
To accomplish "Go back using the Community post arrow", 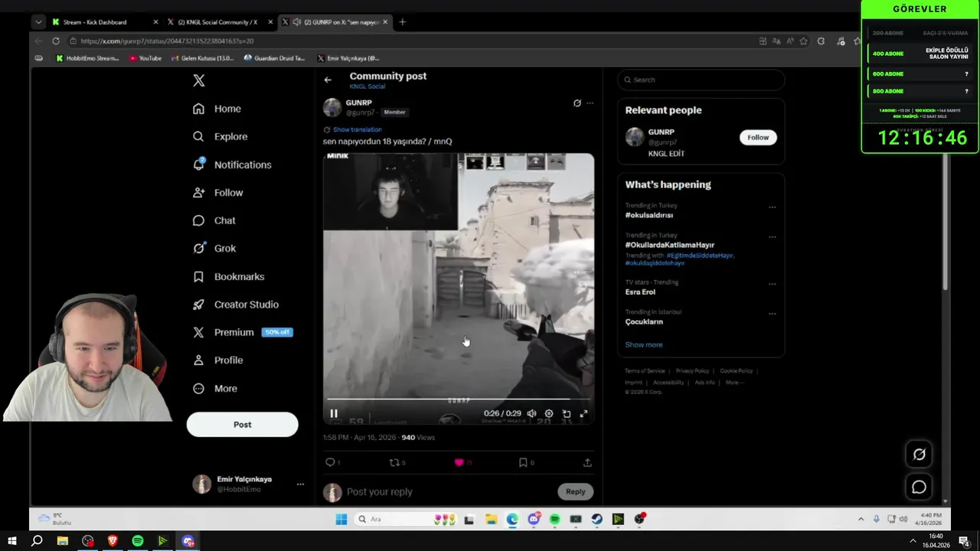I will 328,80.
